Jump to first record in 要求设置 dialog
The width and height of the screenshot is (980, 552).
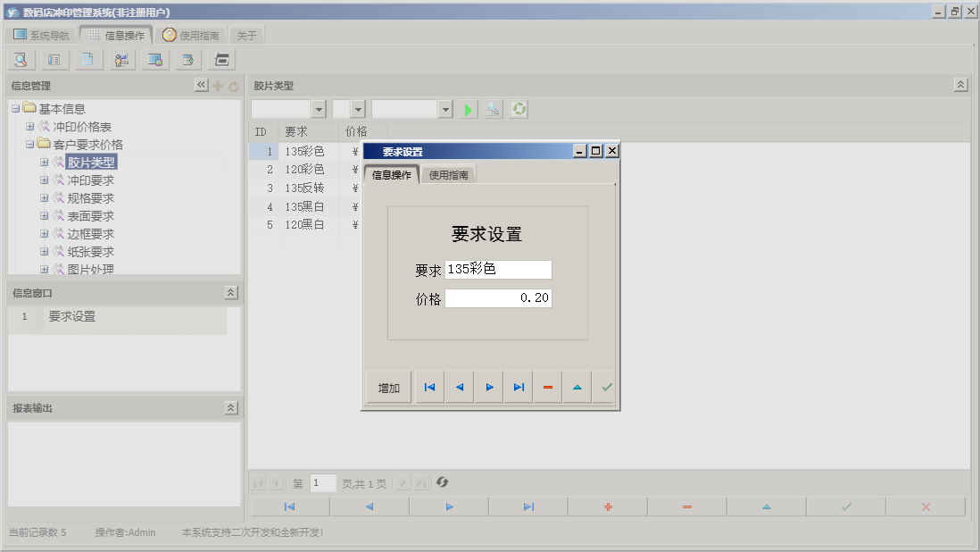(429, 388)
